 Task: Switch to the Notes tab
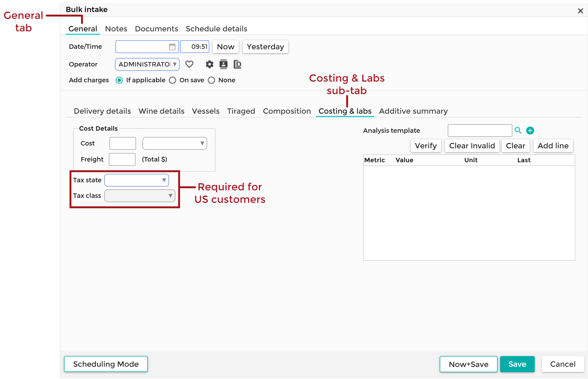pos(116,29)
